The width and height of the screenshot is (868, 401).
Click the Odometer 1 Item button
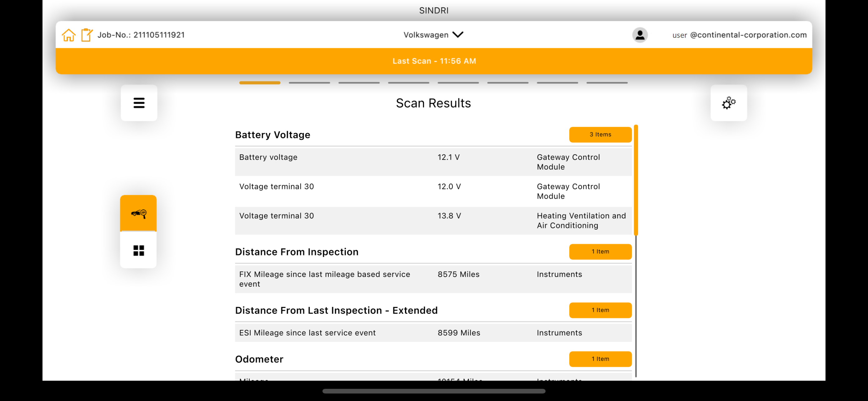(x=600, y=359)
